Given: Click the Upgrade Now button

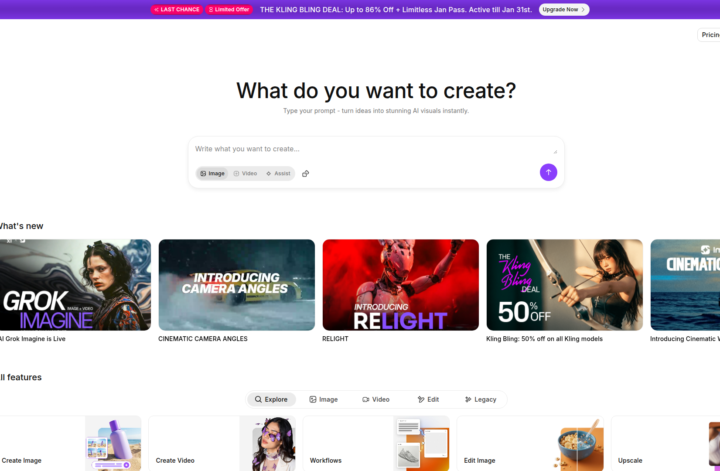Looking at the screenshot, I should [564, 9].
